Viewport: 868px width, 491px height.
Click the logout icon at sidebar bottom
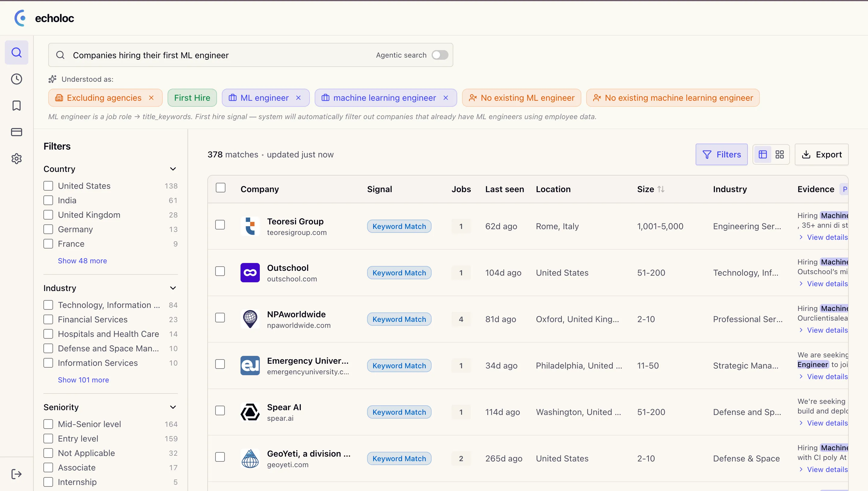coord(17,474)
